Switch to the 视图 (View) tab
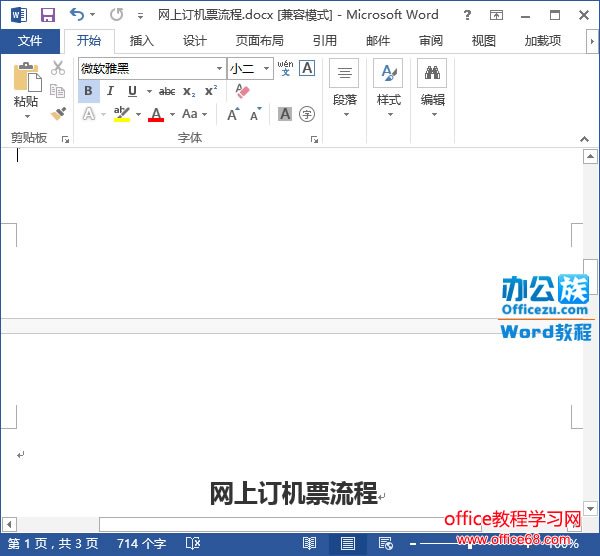 484,41
